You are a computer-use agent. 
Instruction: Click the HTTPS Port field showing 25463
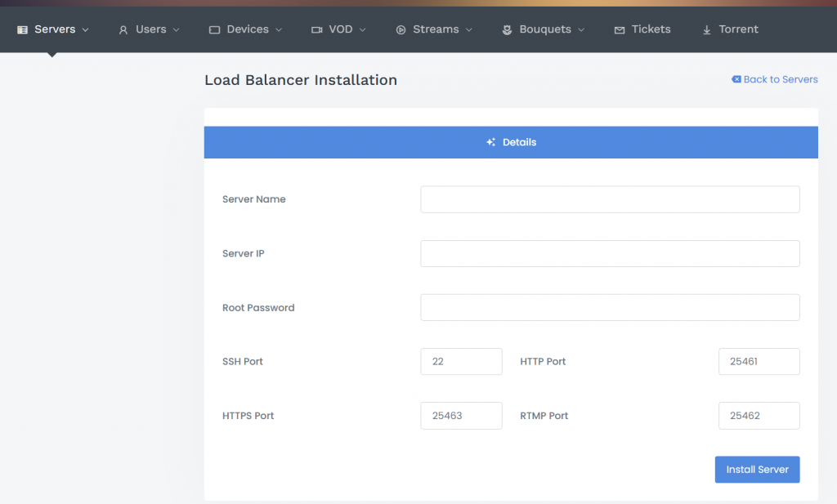tap(461, 416)
